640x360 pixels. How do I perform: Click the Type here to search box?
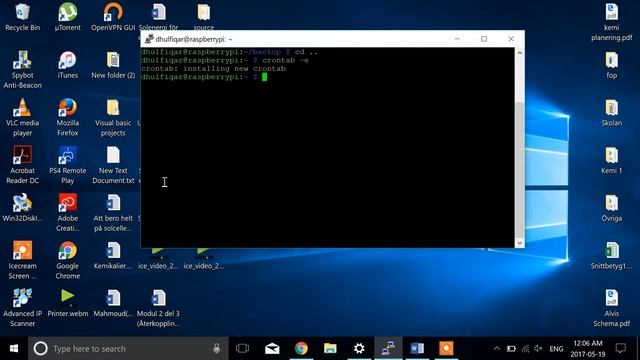(128, 348)
